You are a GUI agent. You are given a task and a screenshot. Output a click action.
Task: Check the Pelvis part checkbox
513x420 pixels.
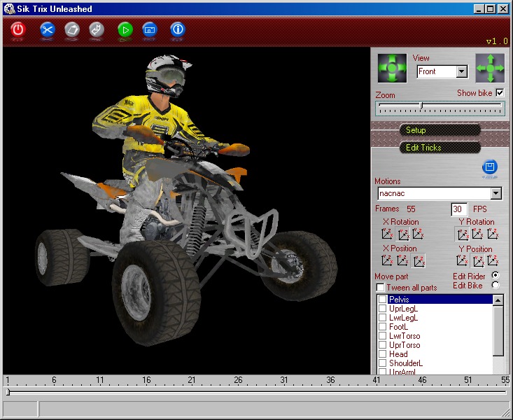382,299
